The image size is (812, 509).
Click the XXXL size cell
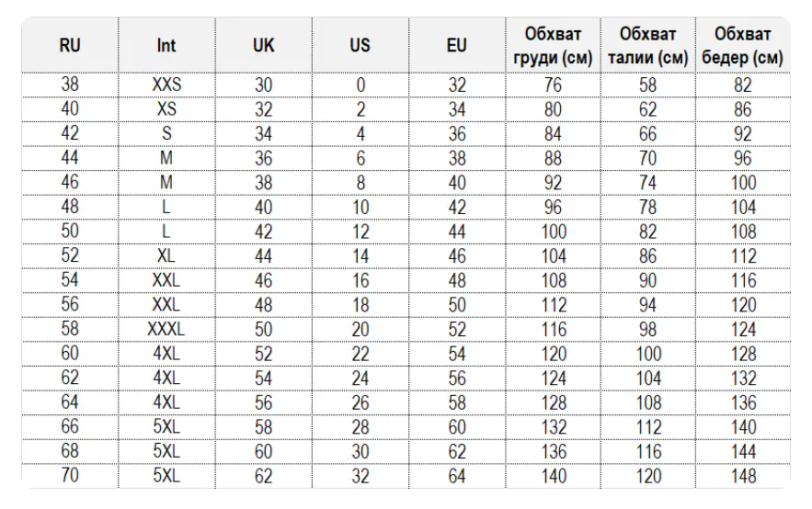click(x=166, y=329)
